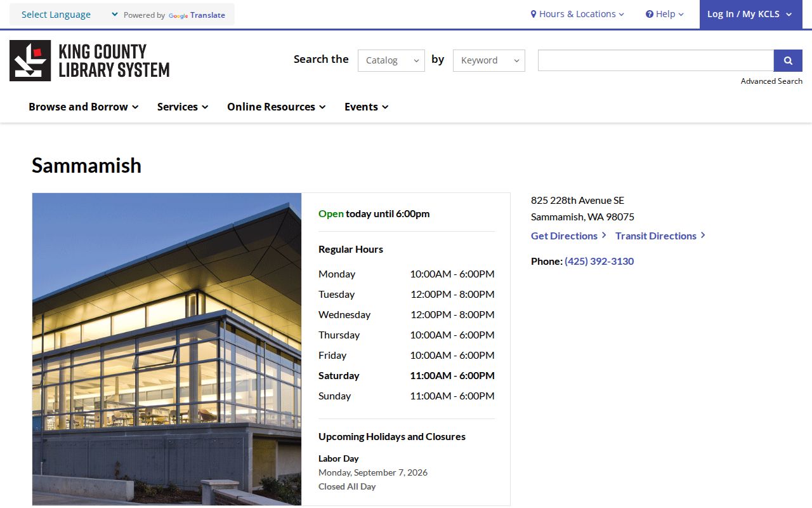Click the Google Translate attribution link

197,15
